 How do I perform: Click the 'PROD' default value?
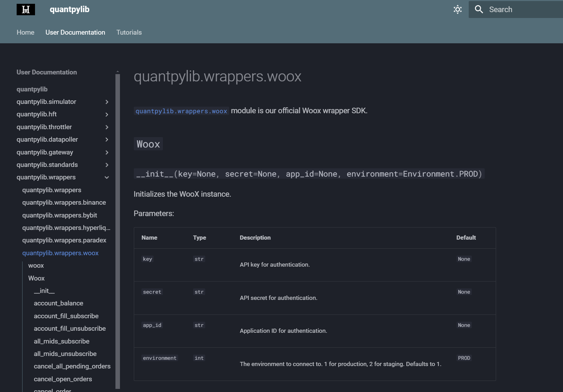[464, 358]
